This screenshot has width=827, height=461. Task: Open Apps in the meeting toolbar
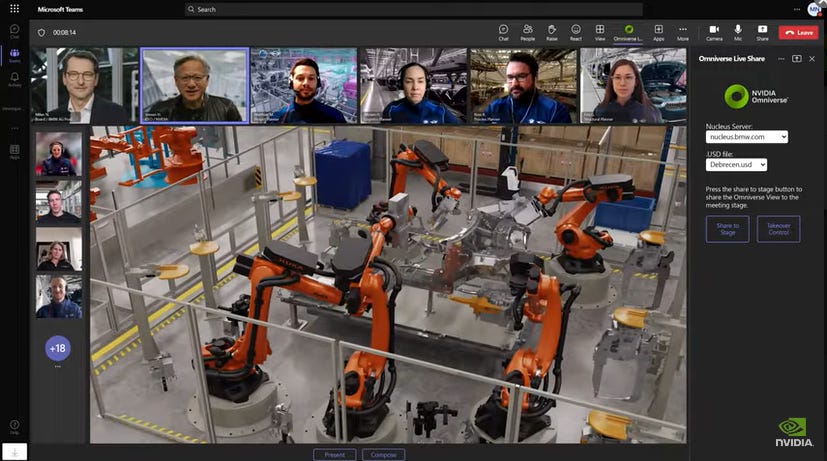[x=658, y=32]
